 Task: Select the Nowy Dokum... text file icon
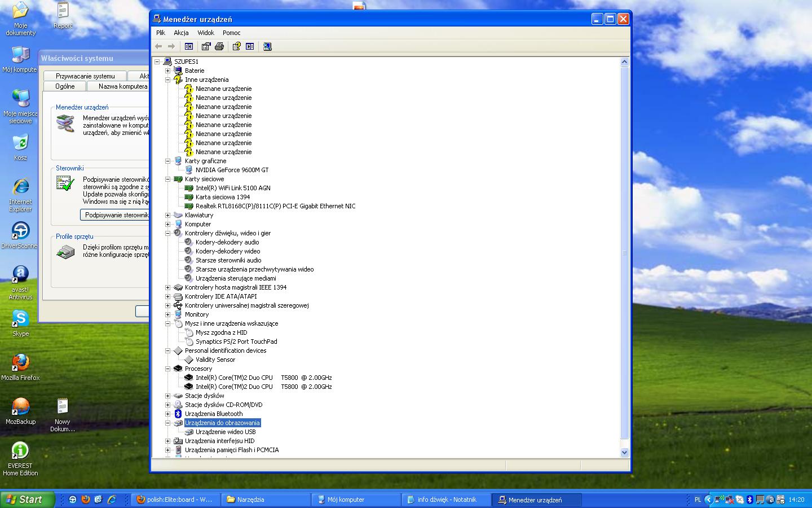[63, 415]
